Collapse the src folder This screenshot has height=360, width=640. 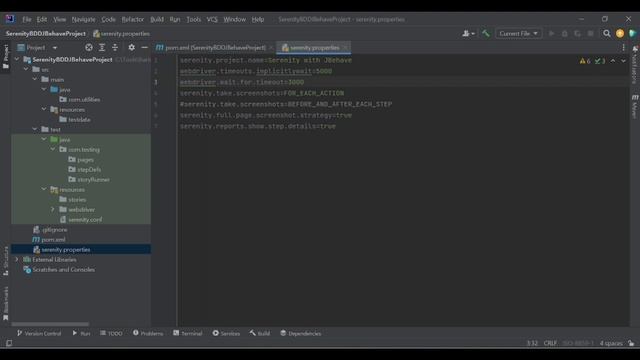[x=26, y=69]
